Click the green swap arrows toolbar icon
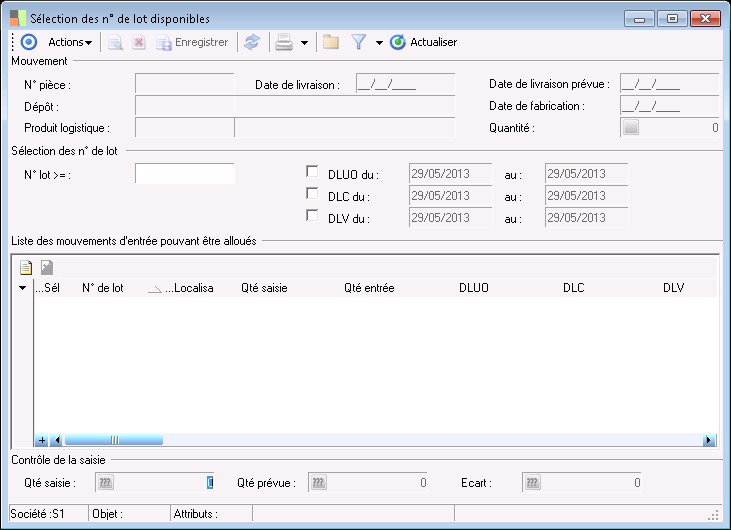This screenshot has height=530, width=731. coord(252,42)
